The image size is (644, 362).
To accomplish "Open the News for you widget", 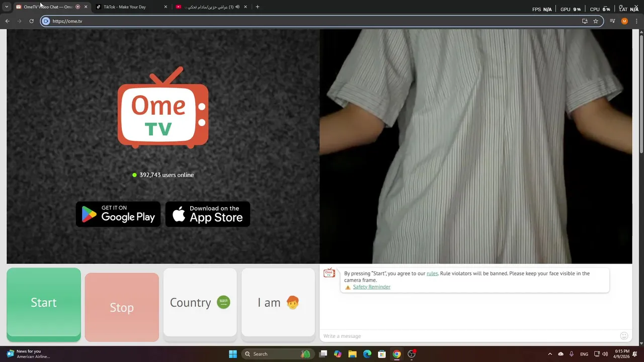I will tap(28, 354).
